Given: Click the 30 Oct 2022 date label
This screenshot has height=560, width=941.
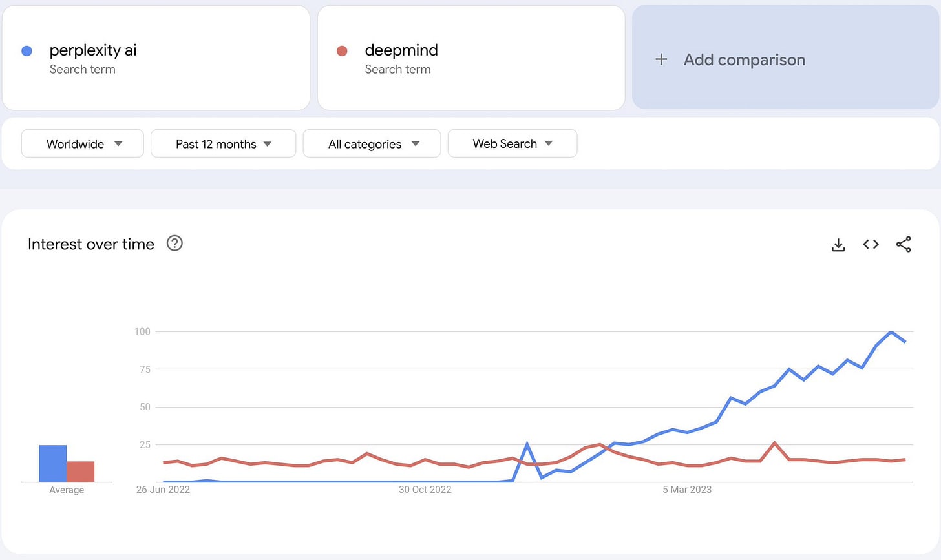Looking at the screenshot, I should pos(425,490).
